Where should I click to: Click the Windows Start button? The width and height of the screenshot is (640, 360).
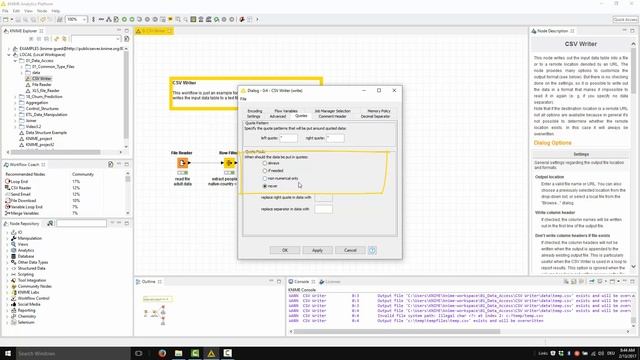[8, 353]
